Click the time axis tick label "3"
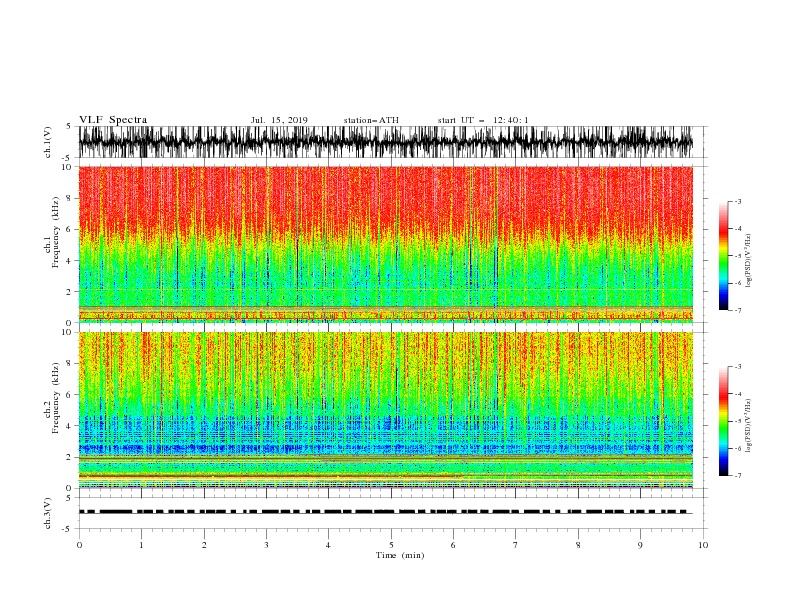Viewport: 792px width, 612px height. click(266, 545)
